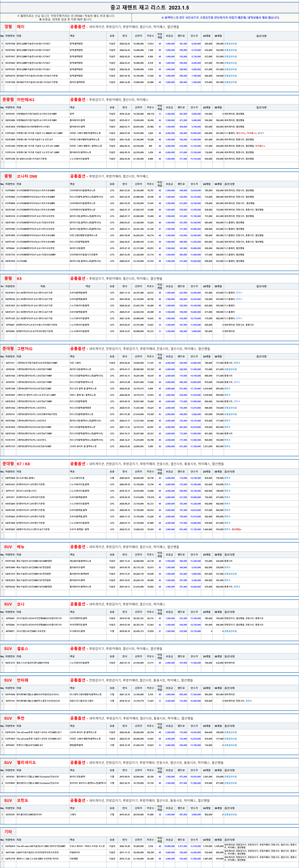
Task: Click the '기타' section heading
Action: 8,832
